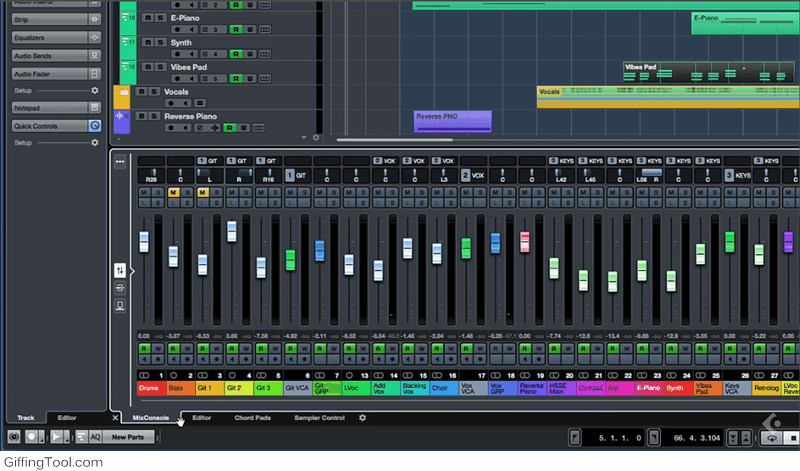
Task: Activate punch out on the transport
Action: click(x=745, y=438)
